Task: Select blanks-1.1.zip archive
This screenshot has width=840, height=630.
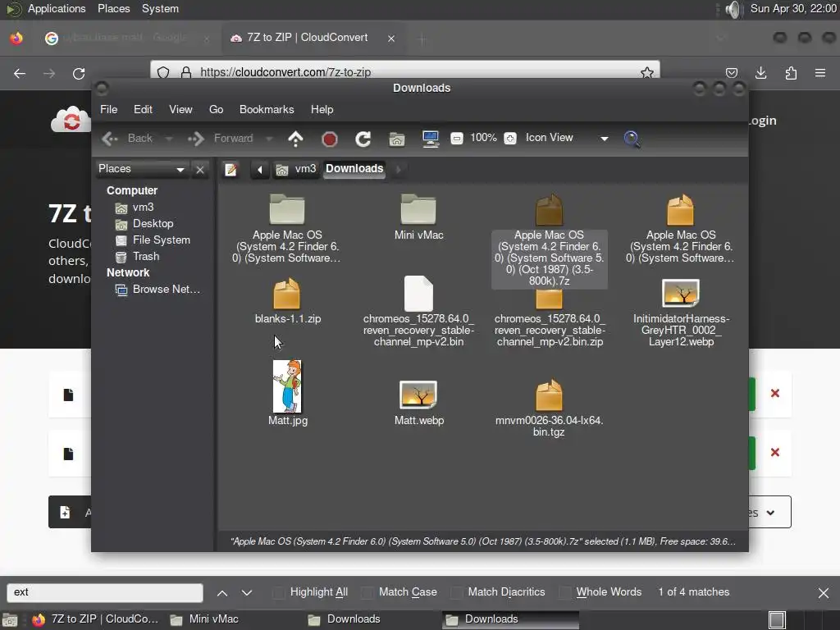Action: 287,300
